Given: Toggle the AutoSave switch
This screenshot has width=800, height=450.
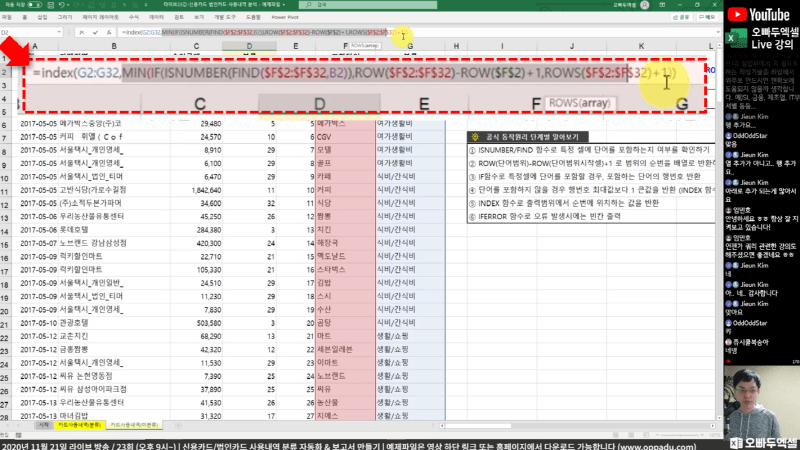Looking at the screenshot, I should [32, 5].
